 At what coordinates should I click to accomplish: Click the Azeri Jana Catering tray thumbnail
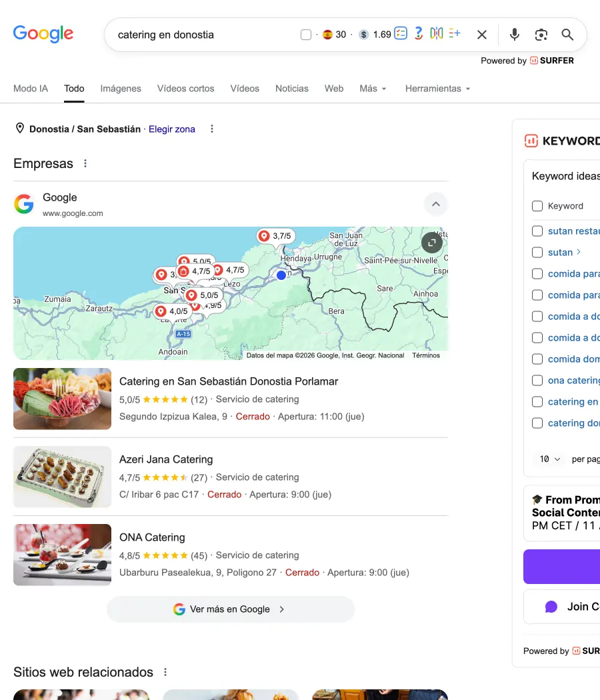62,477
